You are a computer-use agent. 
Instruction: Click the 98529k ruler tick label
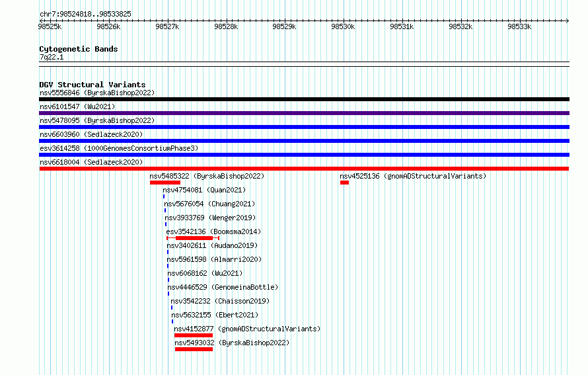point(284,26)
